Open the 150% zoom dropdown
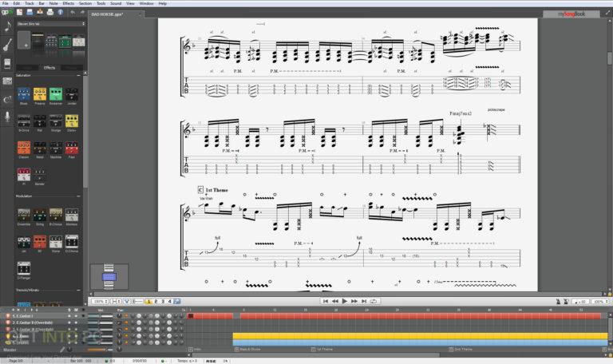Image resolution: width=613 pixels, height=364 pixels. point(101,302)
